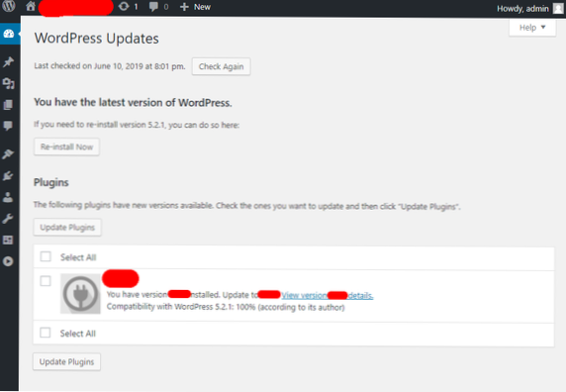
Task: Open Users sidebar icon
Action: (8, 197)
